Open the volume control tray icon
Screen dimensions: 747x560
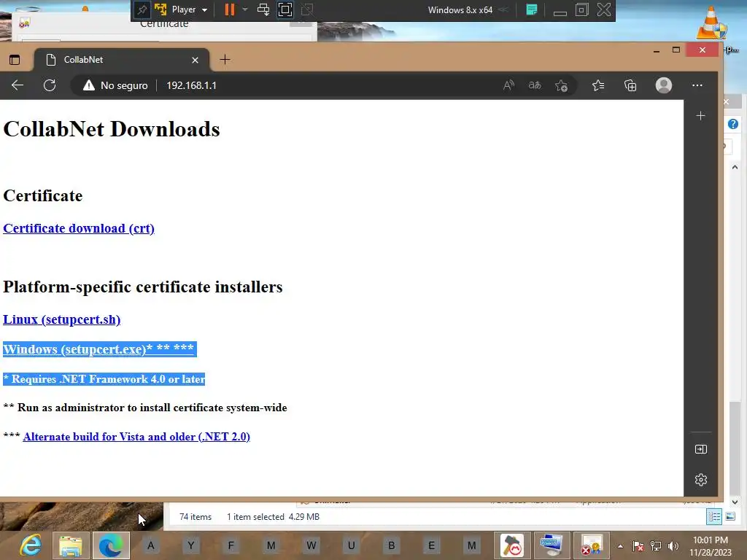tap(673, 546)
